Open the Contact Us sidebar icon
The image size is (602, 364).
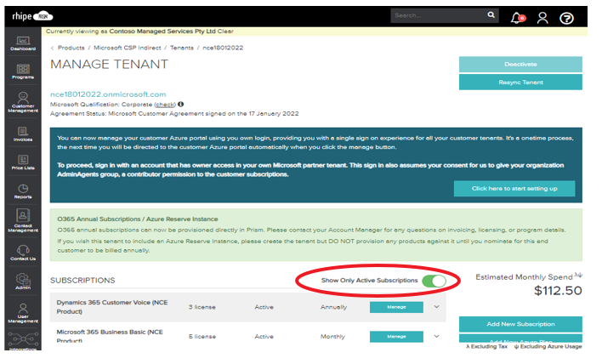pyautogui.click(x=23, y=253)
